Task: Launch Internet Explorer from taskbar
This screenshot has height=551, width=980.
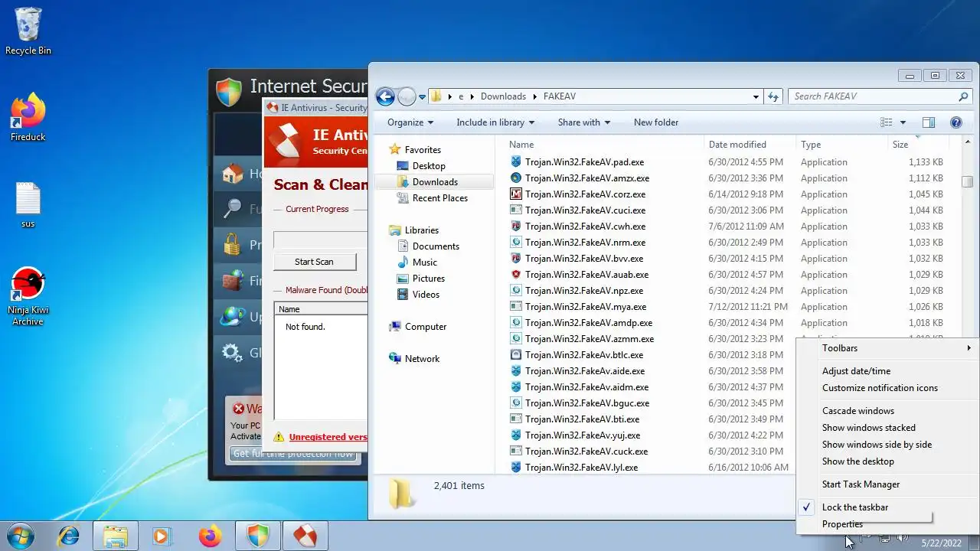Action: point(69,536)
